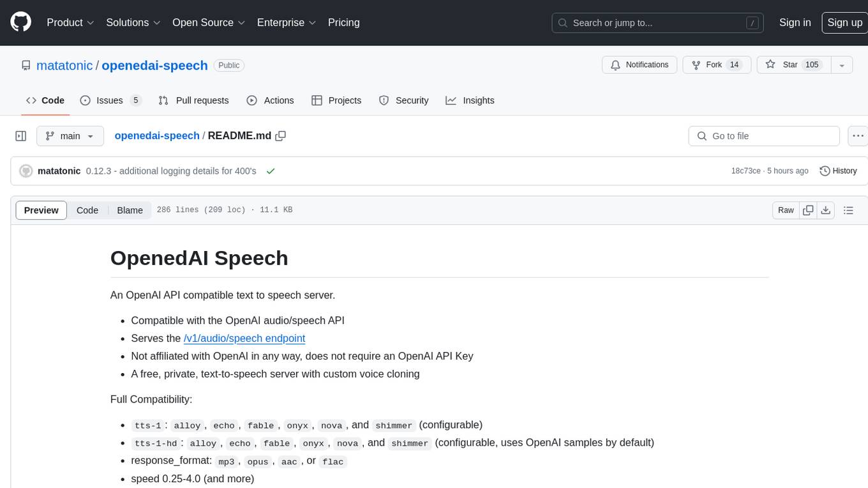Click the Issues count badge 5
868x488 pixels.
(x=135, y=100)
